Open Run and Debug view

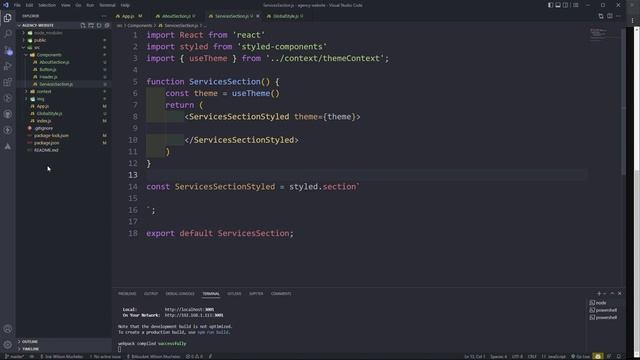(x=7, y=66)
